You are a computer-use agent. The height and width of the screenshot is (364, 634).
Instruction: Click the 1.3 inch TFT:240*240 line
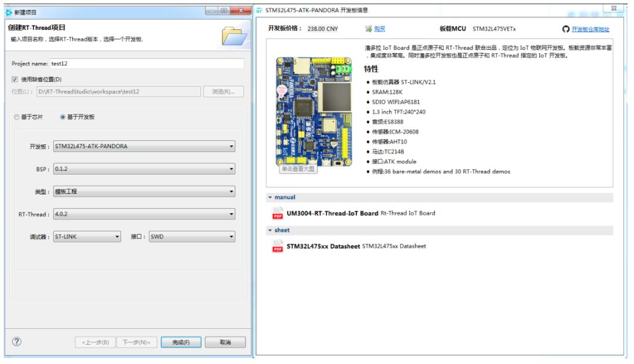[399, 112]
